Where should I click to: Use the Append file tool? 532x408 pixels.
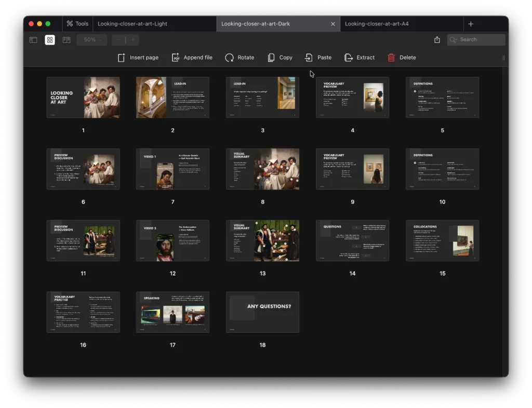click(x=192, y=57)
